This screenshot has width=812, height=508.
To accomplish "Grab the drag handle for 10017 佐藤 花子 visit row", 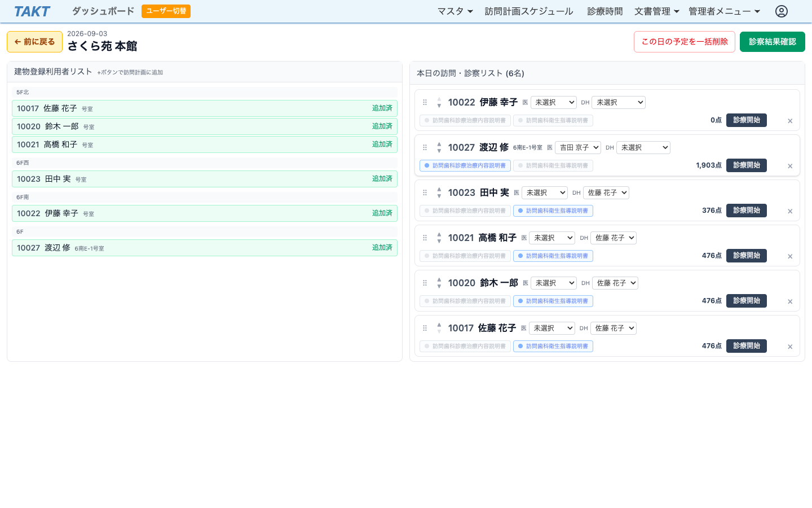I will coord(425,328).
